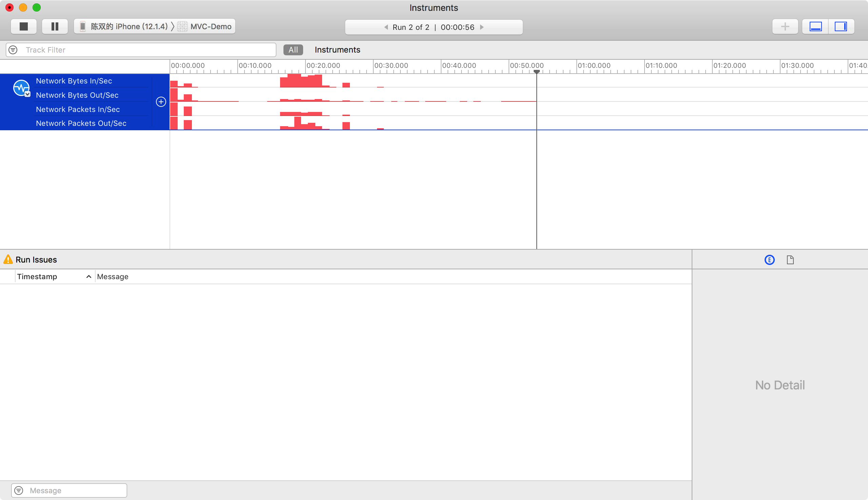The height and width of the screenshot is (500, 868).
Task: Focus the Message filter field
Action: pos(69,491)
